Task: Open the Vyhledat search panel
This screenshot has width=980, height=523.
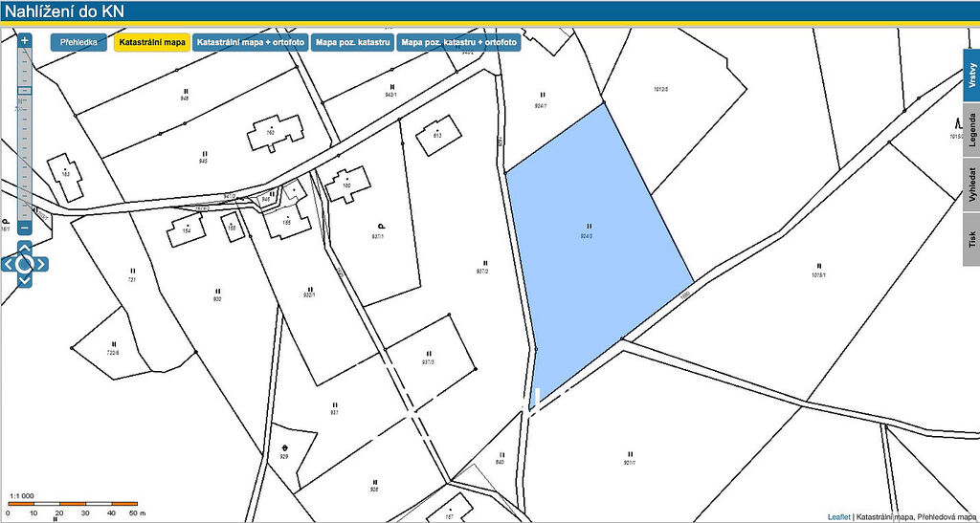Action: point(970,182)
